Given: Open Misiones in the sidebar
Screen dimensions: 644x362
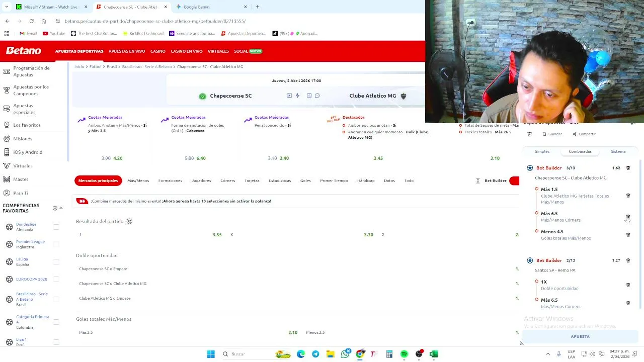Looking at the screenshot, I should click(x=23, y=139).
